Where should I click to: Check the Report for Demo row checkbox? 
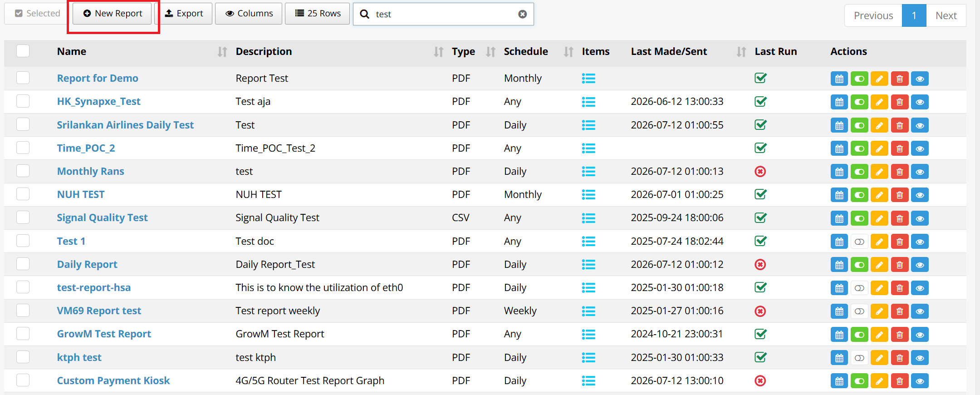[23, 78]
